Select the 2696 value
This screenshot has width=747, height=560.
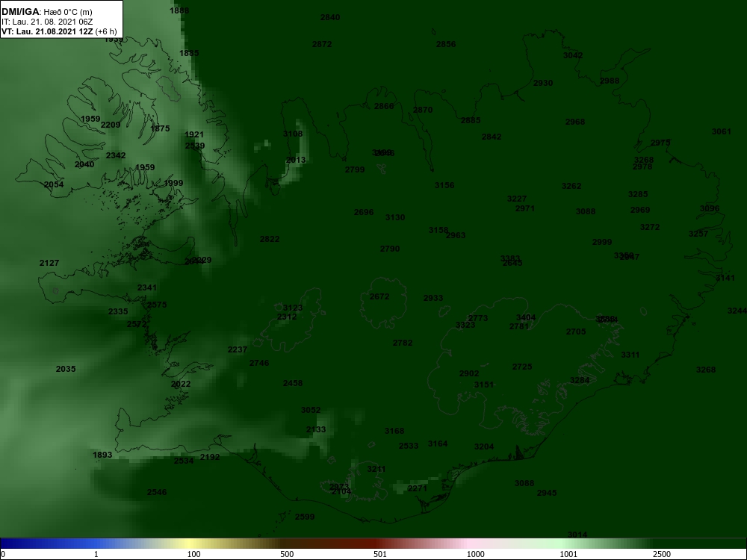click(364, 212)
